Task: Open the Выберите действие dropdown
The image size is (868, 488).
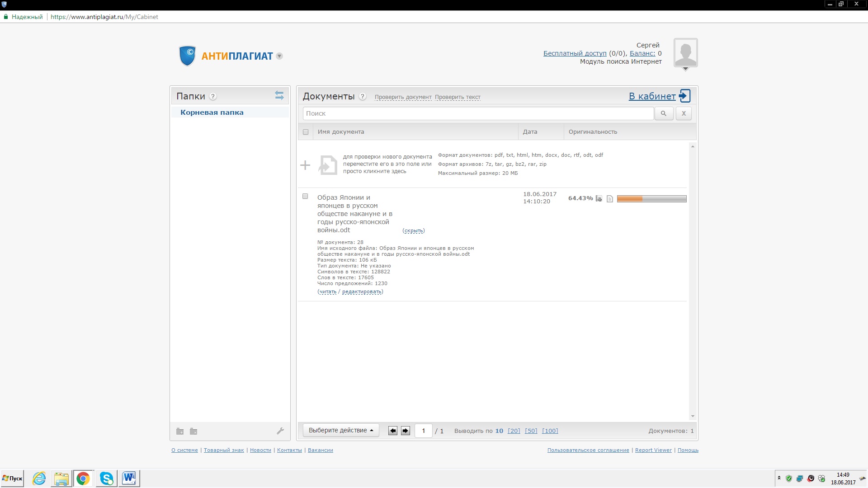Action: (x=340, y=430)
